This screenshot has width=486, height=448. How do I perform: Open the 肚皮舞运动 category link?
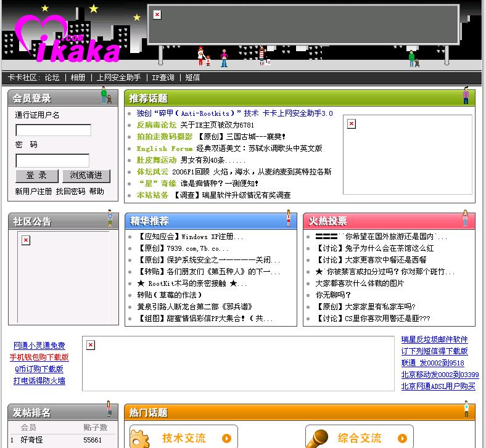pos(157,160)
